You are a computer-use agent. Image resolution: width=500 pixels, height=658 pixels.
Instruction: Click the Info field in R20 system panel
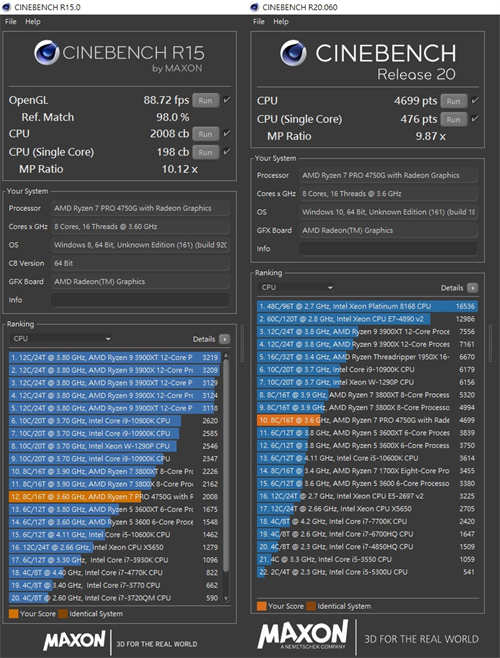(389, 249)
